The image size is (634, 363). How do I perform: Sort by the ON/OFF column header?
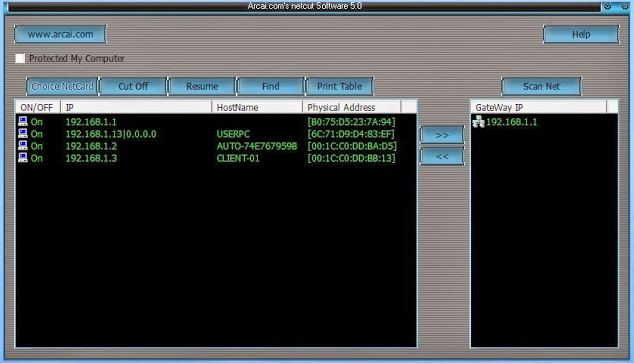(x=38, y=107)
